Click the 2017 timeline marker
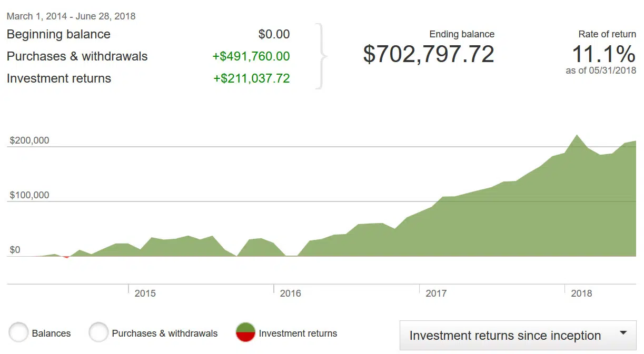Viewport: 644px width, 354px height. click(x=436, y=293)
